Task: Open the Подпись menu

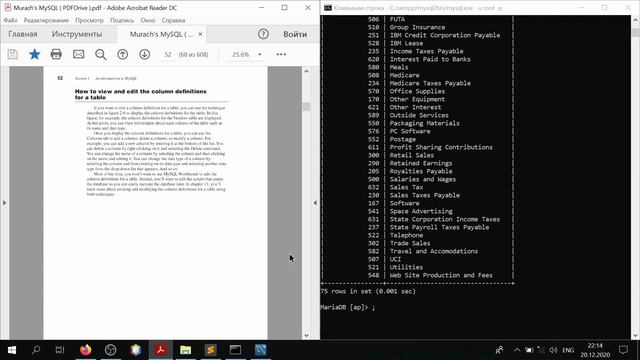Action: pos(122,20)
